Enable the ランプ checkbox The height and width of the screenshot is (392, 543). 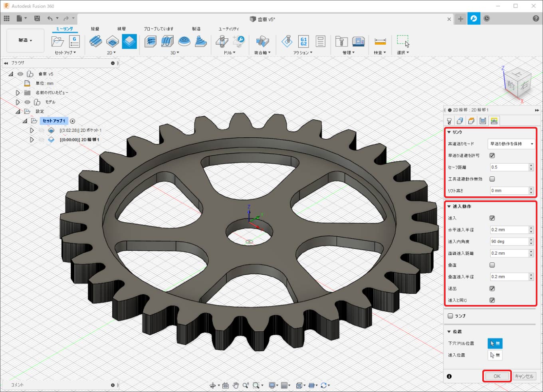pyautogui.click(x=450, y=316)
